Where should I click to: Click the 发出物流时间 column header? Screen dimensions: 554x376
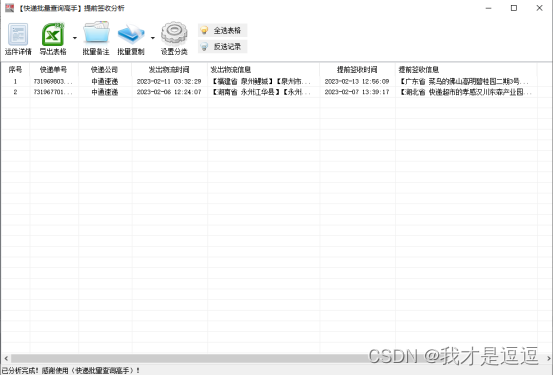[169, 70]
